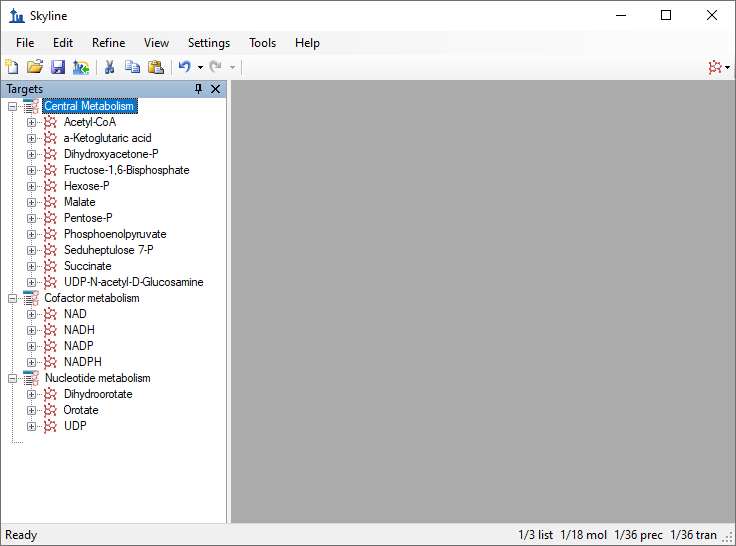Select NADPH in the Targets tree

pos(83,362)
